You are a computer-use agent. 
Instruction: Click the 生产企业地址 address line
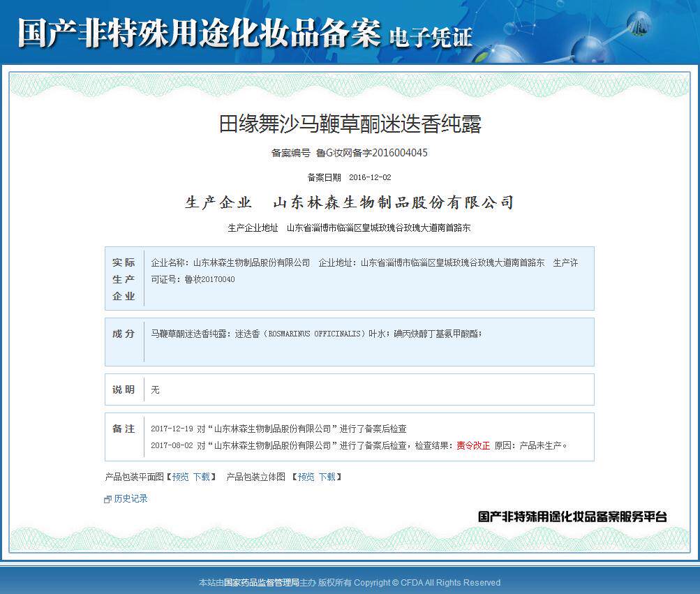349,228
